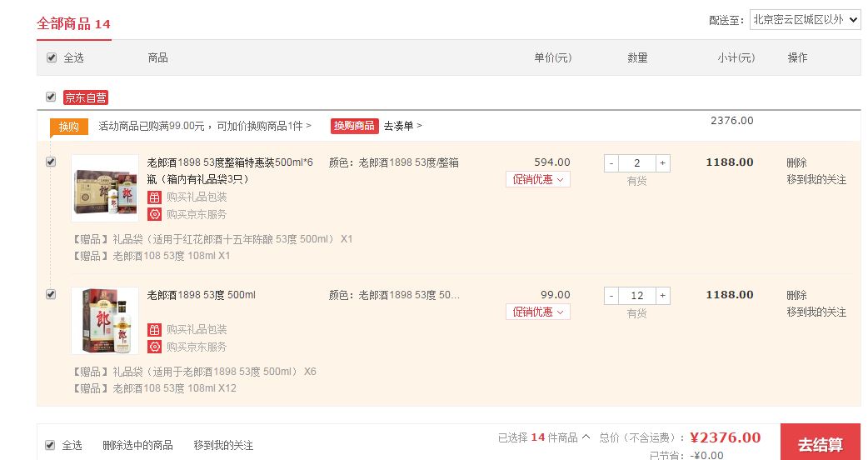Click the 换购商品 red badge
Screen dimensions: 868x460
(x=354, y=126)
